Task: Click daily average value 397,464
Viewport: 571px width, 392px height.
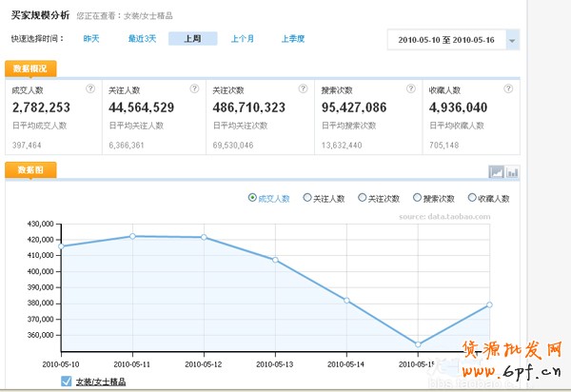Action: (27, 146)
